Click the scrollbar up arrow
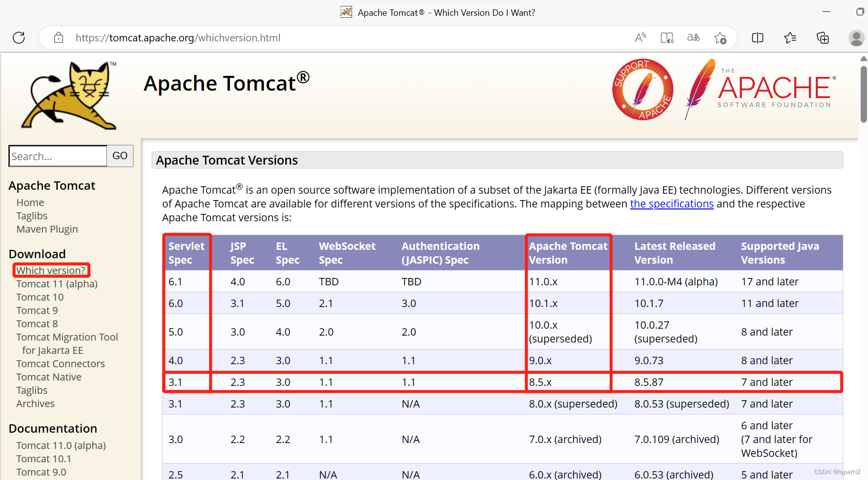 [864, 59]
